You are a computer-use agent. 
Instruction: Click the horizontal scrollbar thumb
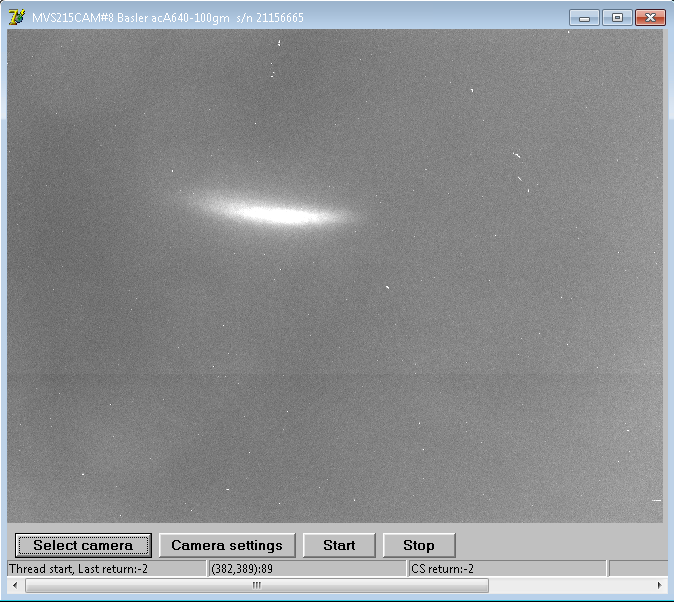coord(256,585)
